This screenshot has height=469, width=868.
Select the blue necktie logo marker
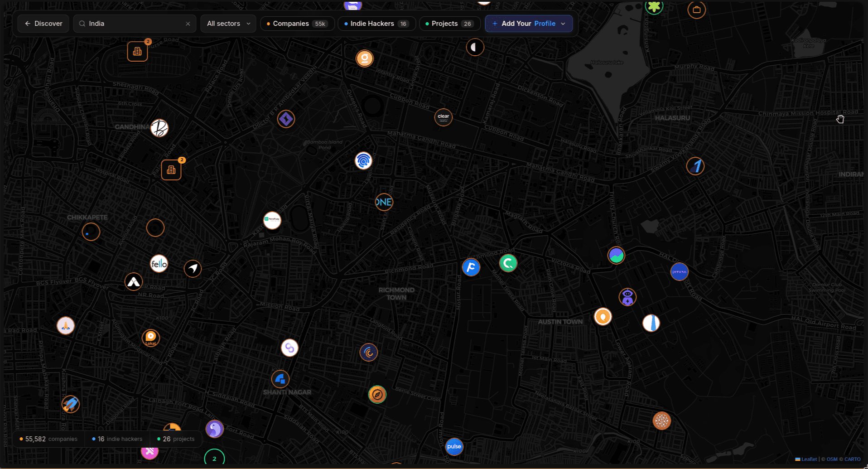[651, 323]
